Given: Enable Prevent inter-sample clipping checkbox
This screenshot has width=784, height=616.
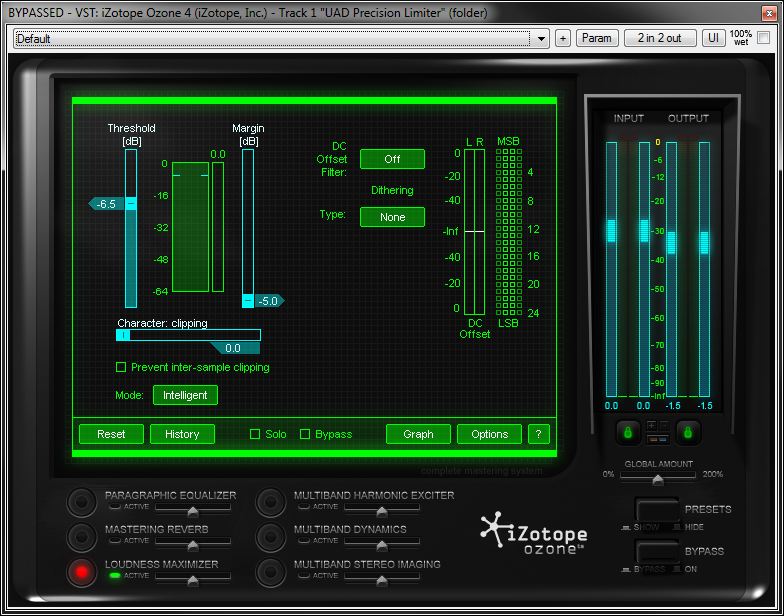Looking at the screenshot, I should point(121,367).
